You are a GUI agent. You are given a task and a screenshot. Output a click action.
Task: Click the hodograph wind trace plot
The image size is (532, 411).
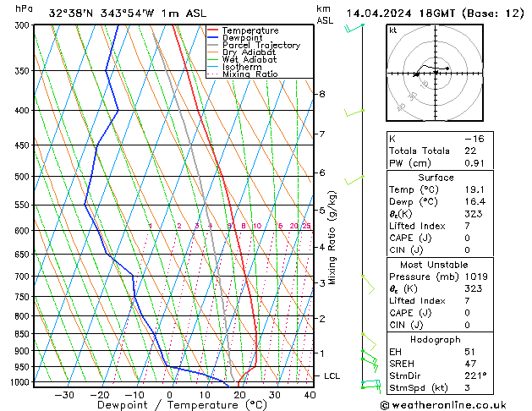431,69
